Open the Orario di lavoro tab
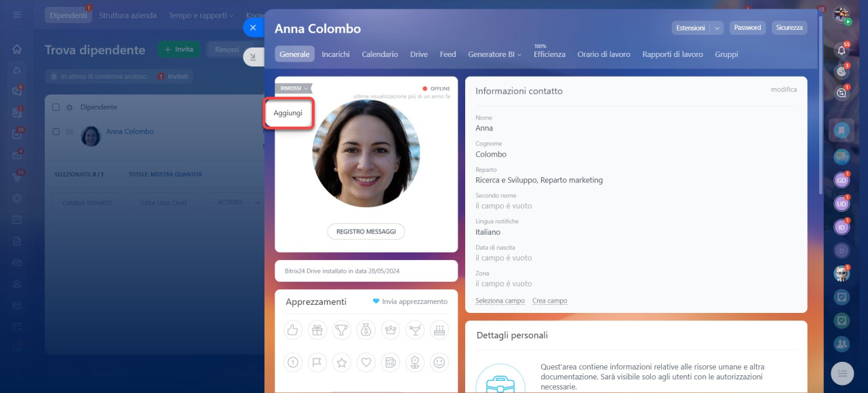This screenshot has height=393, width=868. point(604,54)
